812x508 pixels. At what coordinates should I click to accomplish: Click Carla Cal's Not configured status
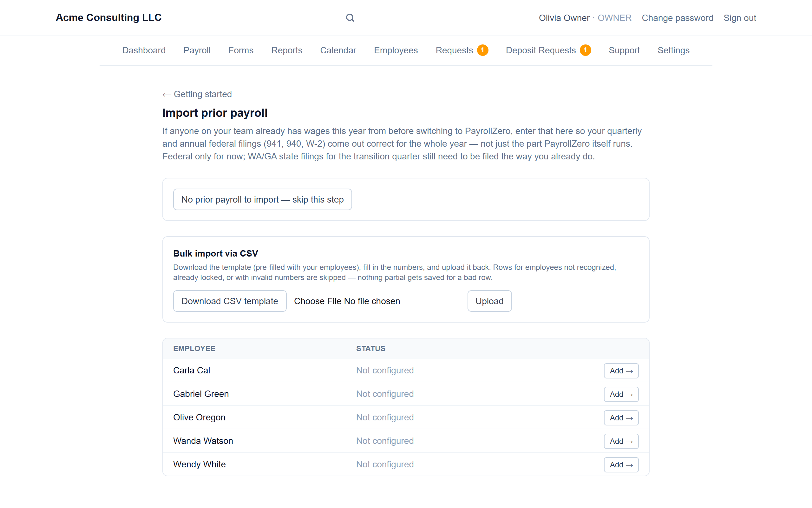click(x=385, y=370)
